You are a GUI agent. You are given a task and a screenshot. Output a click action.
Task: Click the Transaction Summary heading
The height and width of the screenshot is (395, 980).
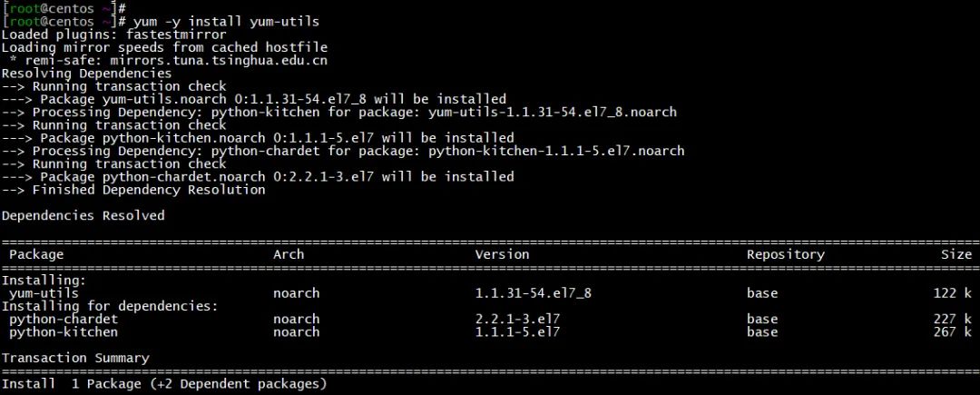click(x=75, y=359)
